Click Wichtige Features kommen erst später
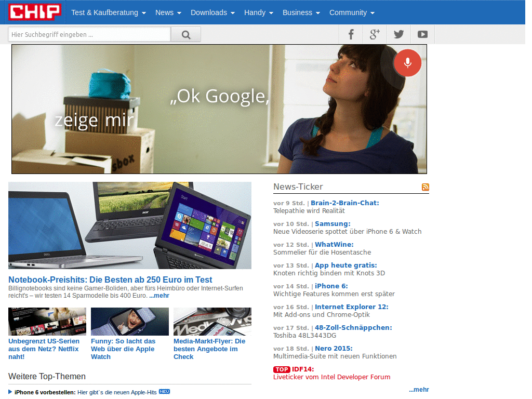Viewport: 532px width, 399px height. coord(334,294)
